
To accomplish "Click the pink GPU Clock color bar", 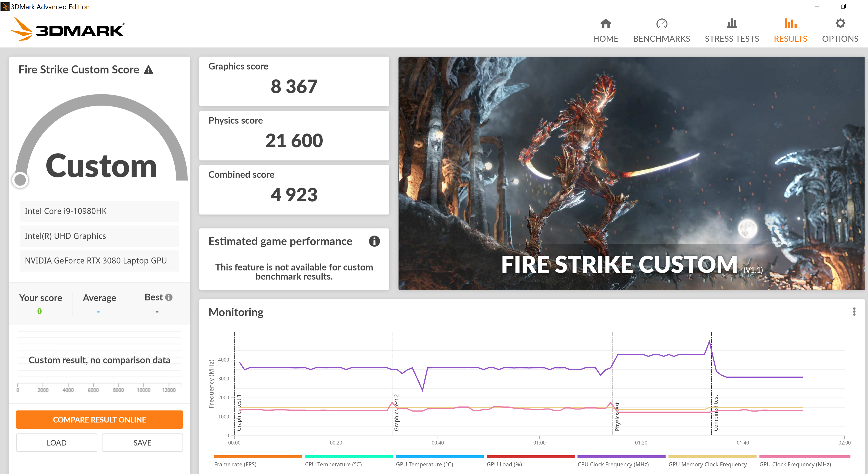I will 805,456.
